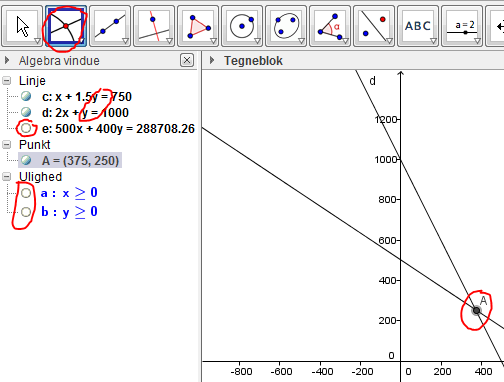Click the Tegneblok panel title
Screen dimensions: 504x382
pos(253,61)
